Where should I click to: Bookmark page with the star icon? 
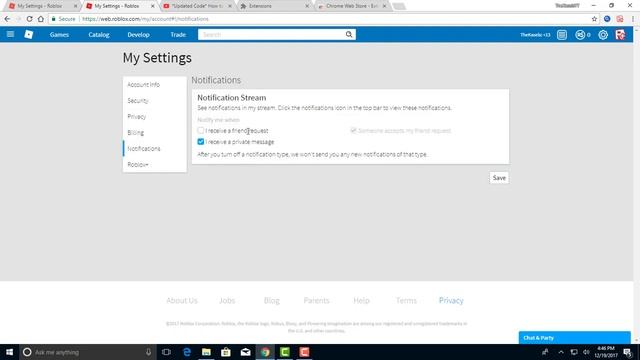tap(594, 19)
